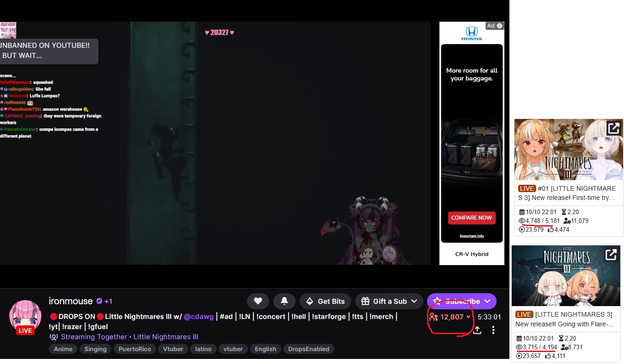Click the small channel image at top-left of video
The width and height of the screenshot is (624, 364).
point(8,30)
